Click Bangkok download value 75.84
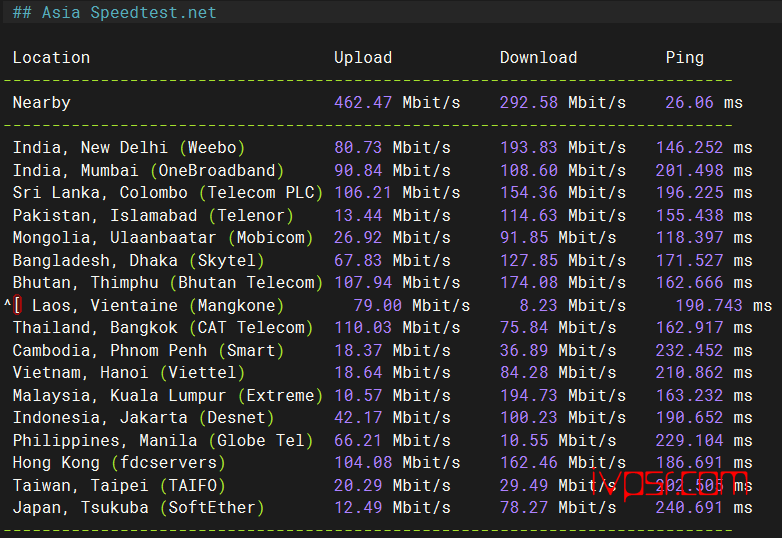The image size is (782, 538). coord(524,328)
